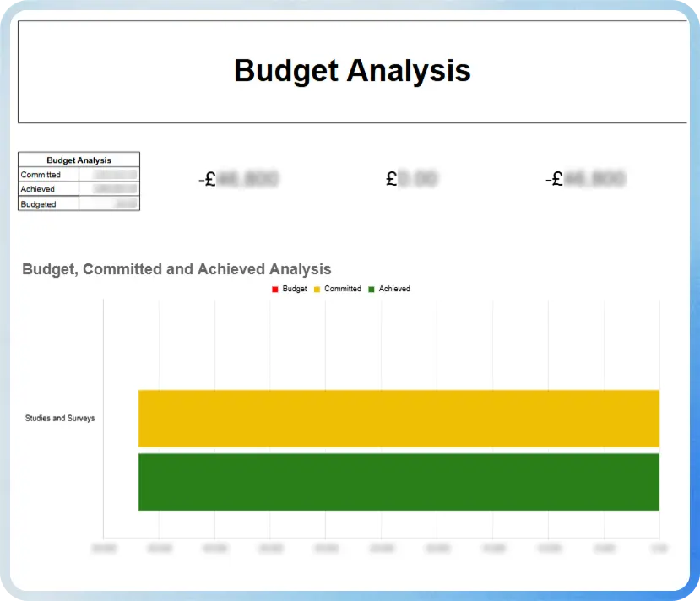The width and height of the screenshot is (700, 601).
Task: Select the blurred Committed value cell
Action: pyautogui.click(x=110, y=175)
